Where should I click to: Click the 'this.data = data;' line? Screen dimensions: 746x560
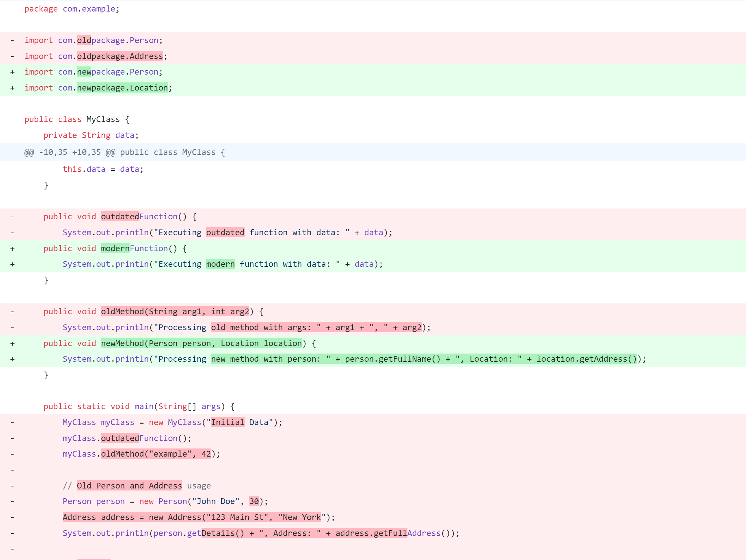[103, 169]
